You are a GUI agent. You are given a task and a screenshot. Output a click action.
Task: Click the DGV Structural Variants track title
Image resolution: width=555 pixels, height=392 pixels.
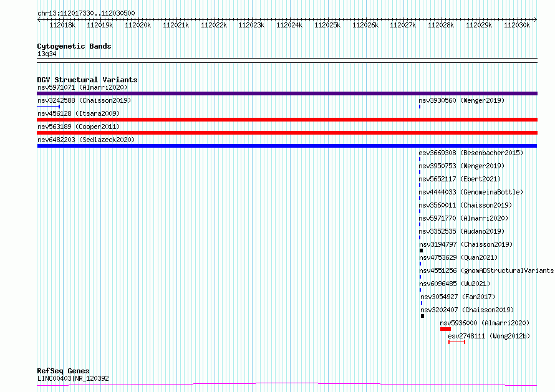[x=87, y=80]
